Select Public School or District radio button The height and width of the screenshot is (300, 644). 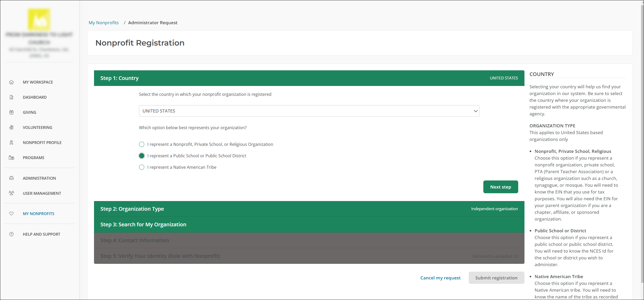142,156
